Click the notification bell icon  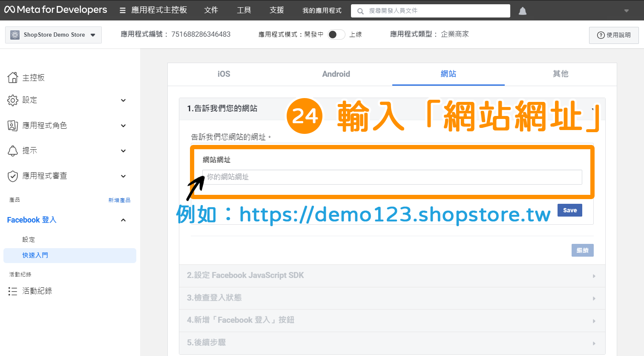[523, 11]
